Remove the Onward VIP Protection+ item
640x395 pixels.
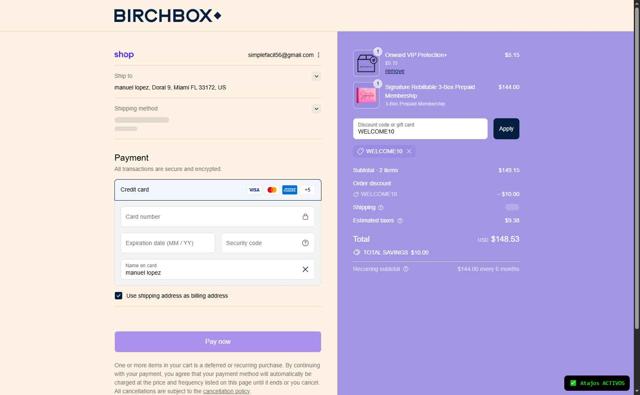point(395,71)
